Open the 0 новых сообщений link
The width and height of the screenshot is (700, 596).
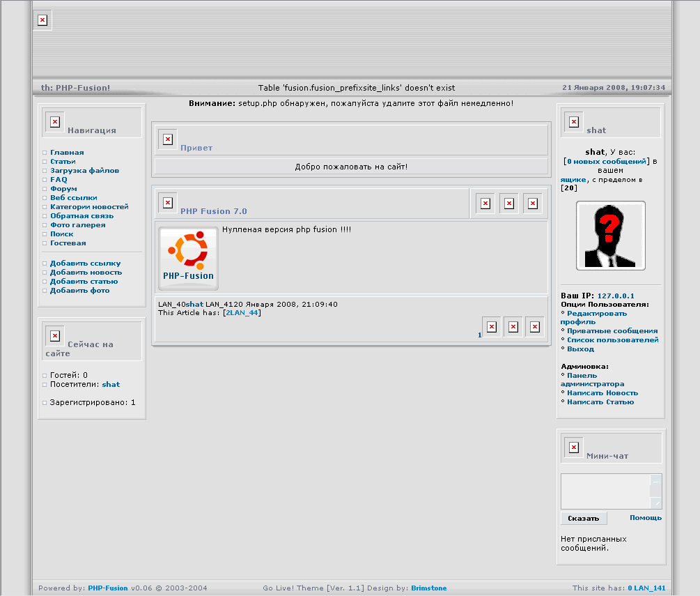(x=607, y=161)
